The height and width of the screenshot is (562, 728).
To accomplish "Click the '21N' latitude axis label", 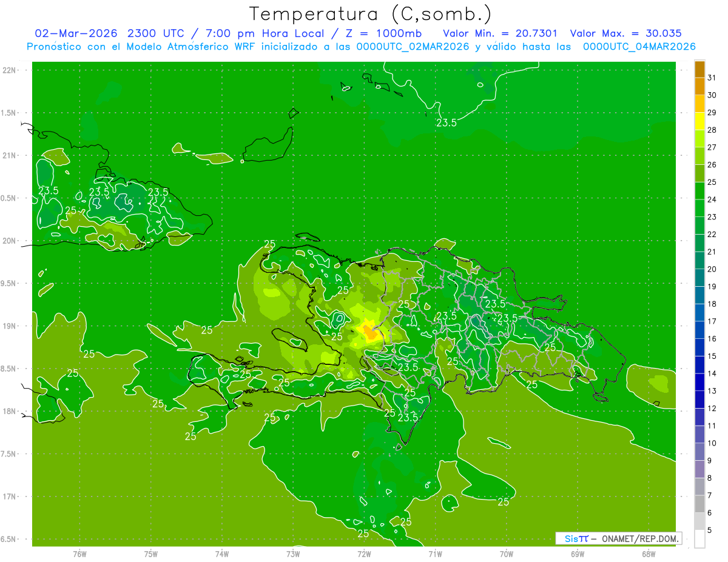I will coord(9,156).
